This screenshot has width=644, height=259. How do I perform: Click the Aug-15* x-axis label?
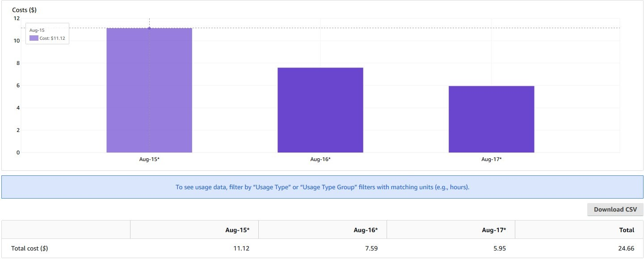(x=149, y=159)
